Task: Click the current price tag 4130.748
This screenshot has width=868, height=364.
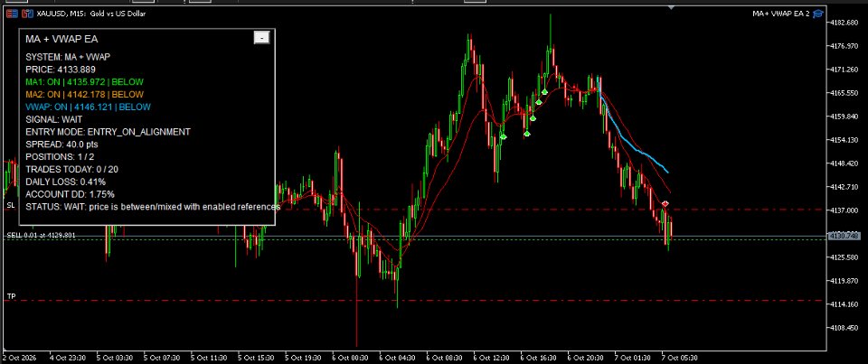Action: tap(843, 236)
